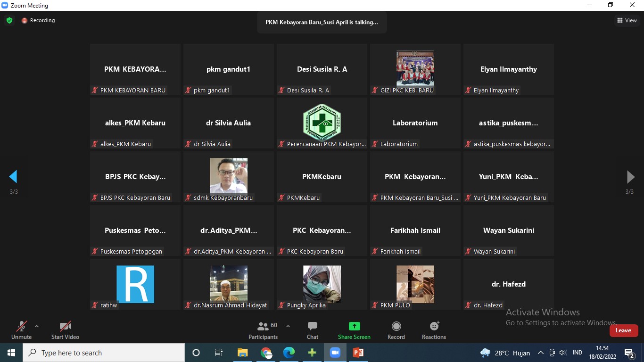Viewport: 644px width, 362px height.
Task: Click the muted mic icon on alkes_PKM Kebaru
Action: 95,144
